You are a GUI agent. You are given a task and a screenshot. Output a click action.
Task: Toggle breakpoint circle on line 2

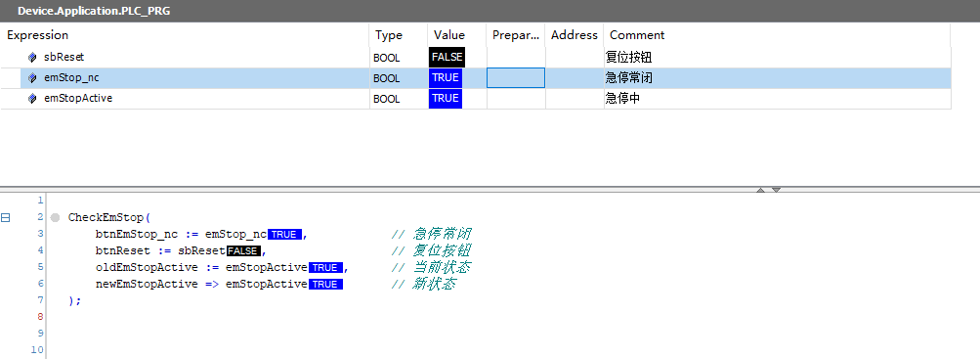click(55, 218)
